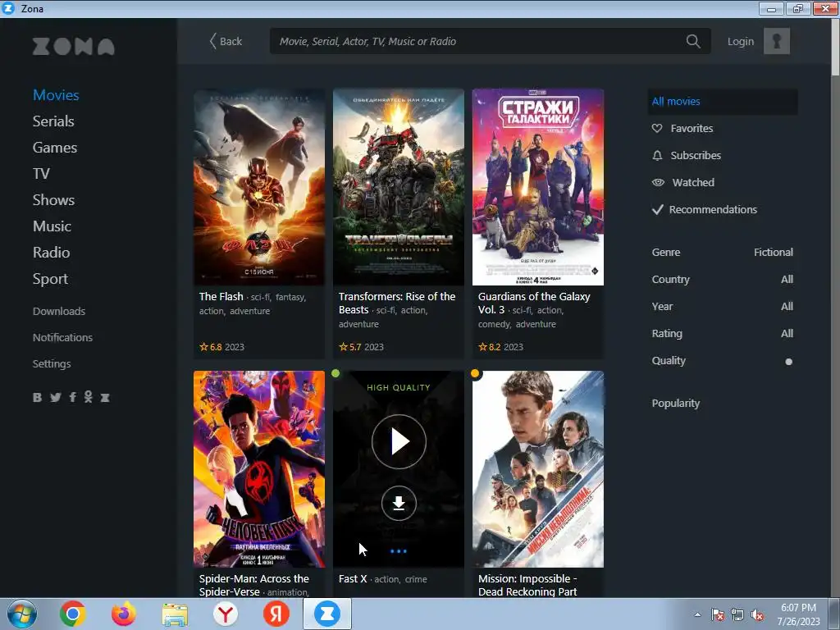Click the eye icon beside Watched
Screen dimensions: 840x630
coord(658,182)
